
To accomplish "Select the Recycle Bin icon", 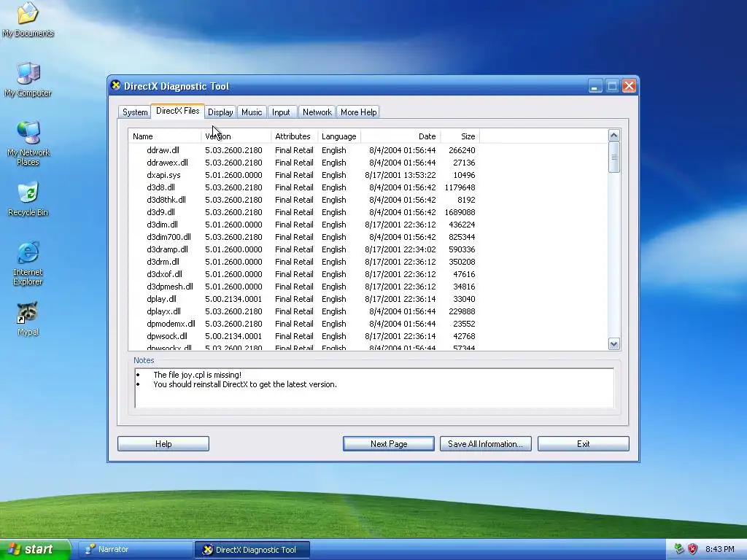I will pyautogui.click(x=28, y=198).
